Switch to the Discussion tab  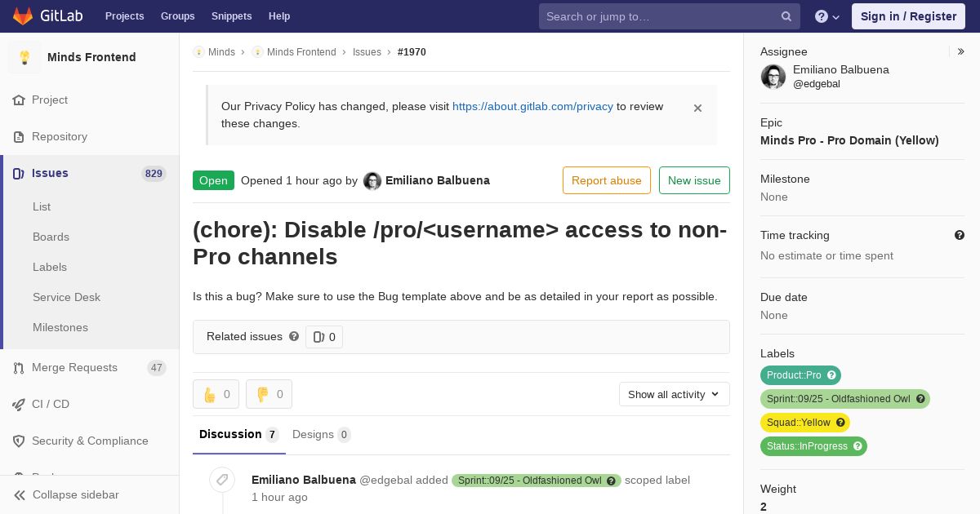point(239,434)
